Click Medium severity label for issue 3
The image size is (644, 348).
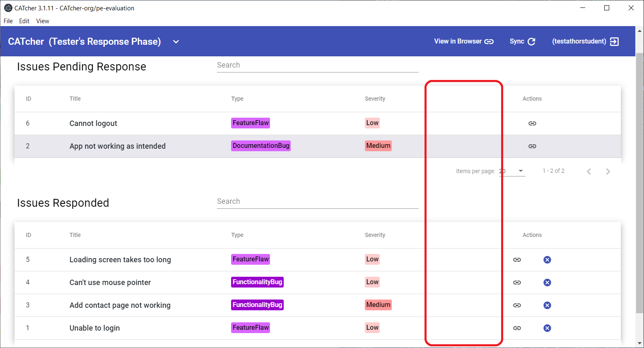point(378,305)
